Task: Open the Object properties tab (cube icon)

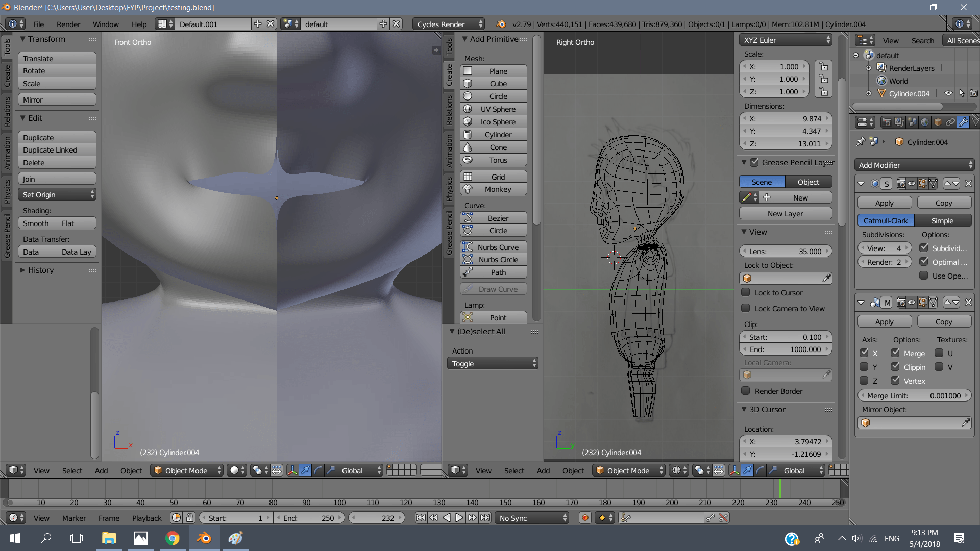Action: pyautogui.click(x=938, y=122)
